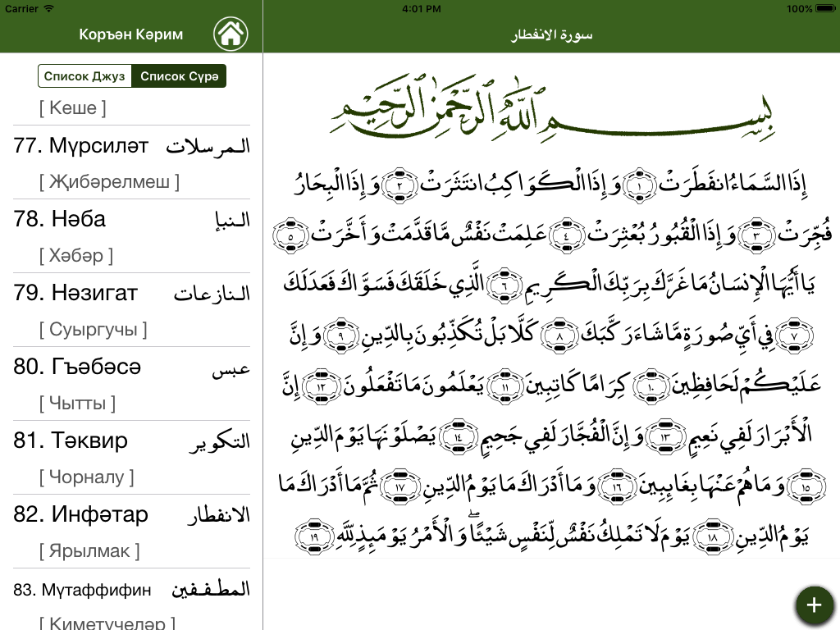The width and height of the screenshot is (840, 630).
Task: Tap the Arabic name الانفطار in the list
Action: point(218,515)
